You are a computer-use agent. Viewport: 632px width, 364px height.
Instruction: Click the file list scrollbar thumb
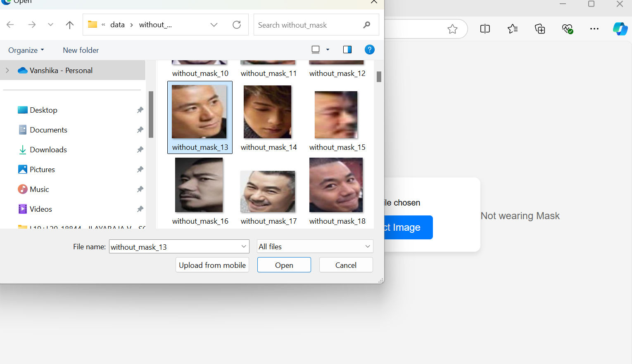tap(379, 77)
